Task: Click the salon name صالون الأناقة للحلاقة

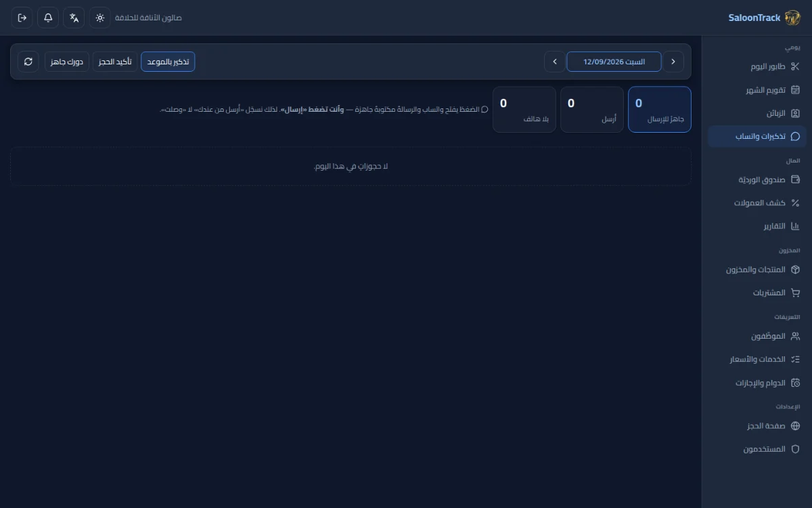Action: [148, 18]
